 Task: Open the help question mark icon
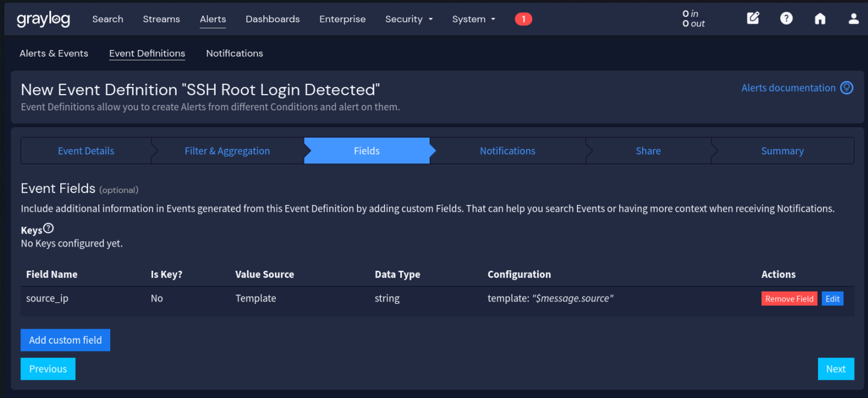pyautogui.click(x=786, y=18)
